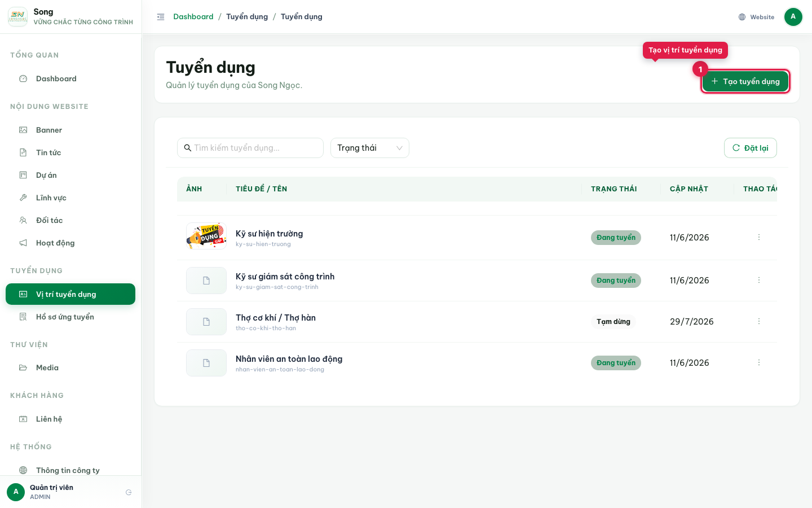Open actions menu for Kỹ sư hiện trường
The width and height of the screenshot is (812, 508).
tap(759, 237)
